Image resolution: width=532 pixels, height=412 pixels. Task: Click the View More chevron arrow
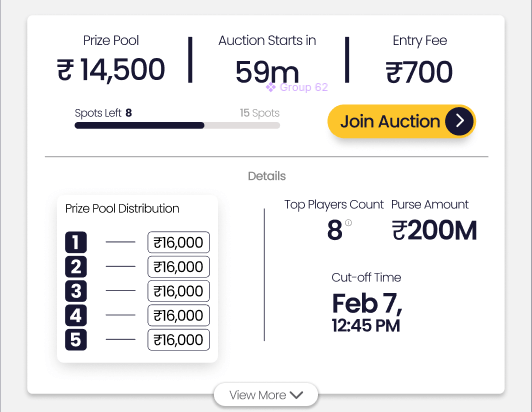[x=296, y=395]
